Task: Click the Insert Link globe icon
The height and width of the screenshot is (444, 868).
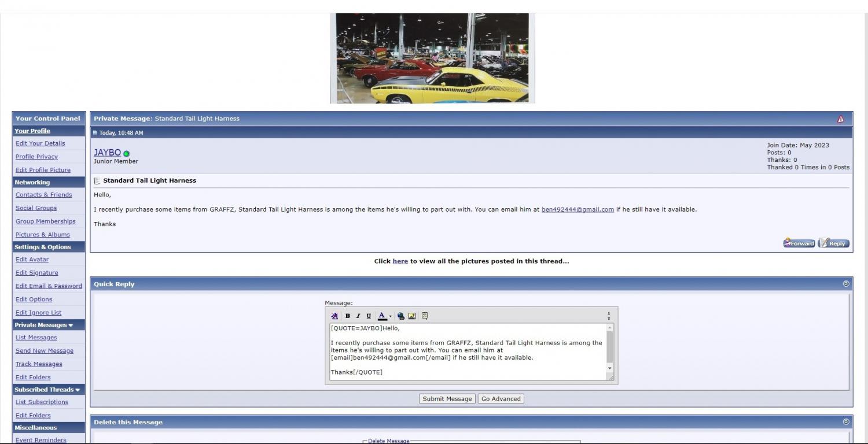Action: point(401,316)
